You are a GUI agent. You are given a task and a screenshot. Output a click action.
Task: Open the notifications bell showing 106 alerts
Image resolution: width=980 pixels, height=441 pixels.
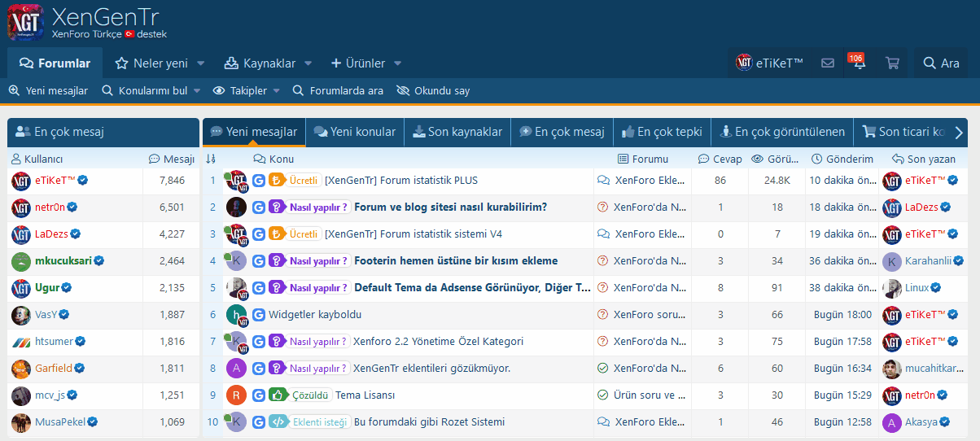tap(859, 63)
